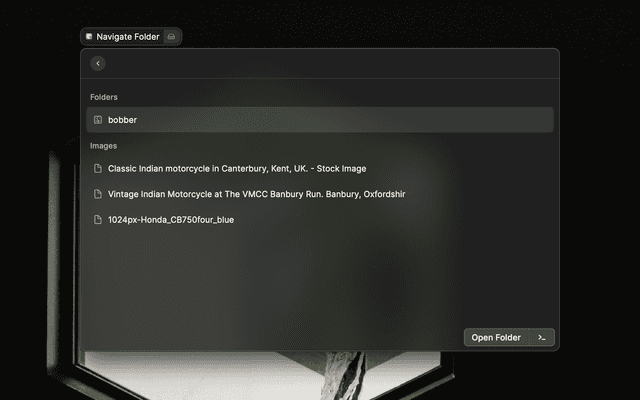Click the Navigate Folder title label

pyautogui.click(x=128, y=36)
